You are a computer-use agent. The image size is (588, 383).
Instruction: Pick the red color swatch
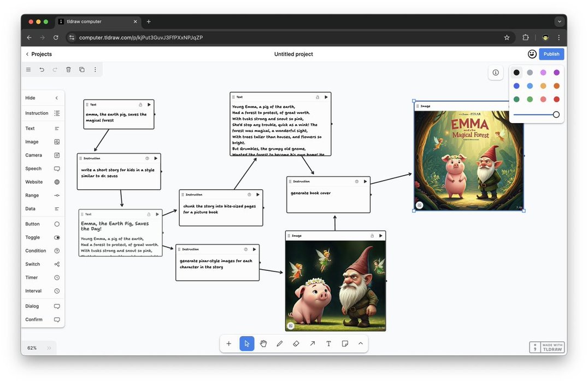coord(556,99)
